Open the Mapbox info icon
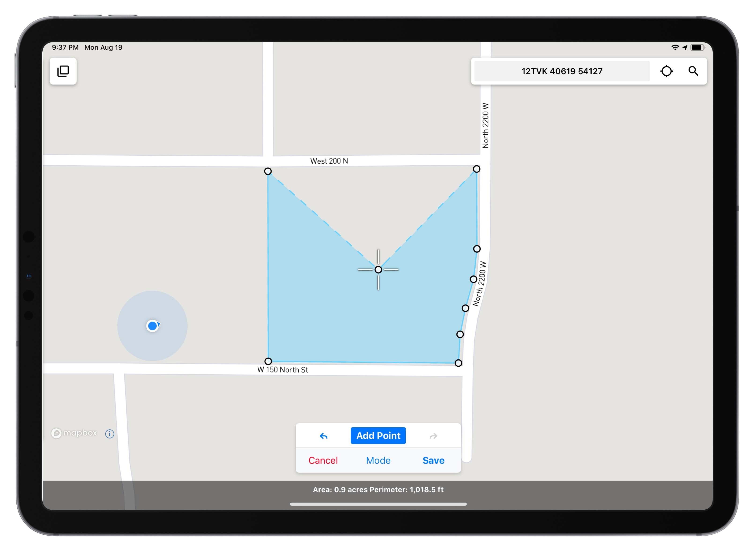 (110, 434)
